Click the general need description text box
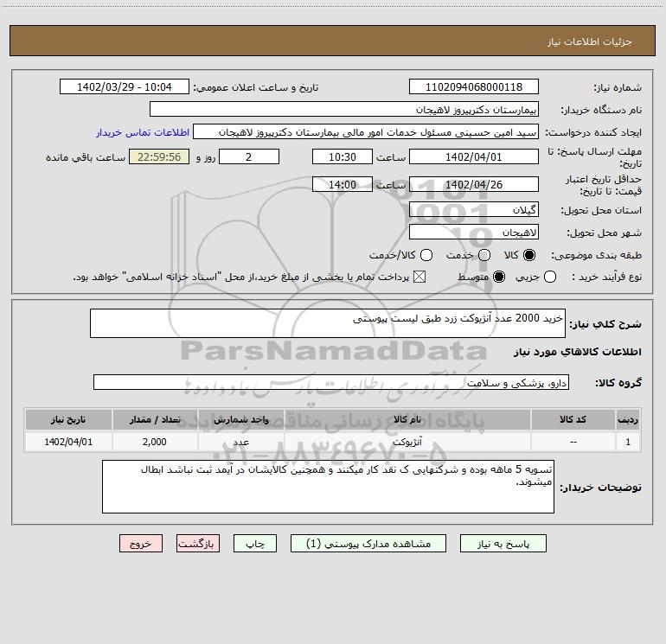 (328, 323)
